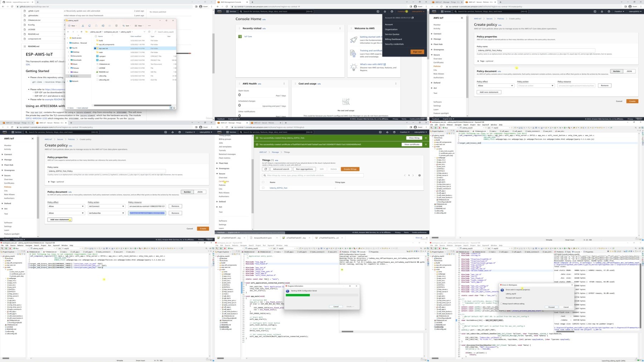
Task: Copy the account ID in account menu
Action: click(x=413, y=18)
